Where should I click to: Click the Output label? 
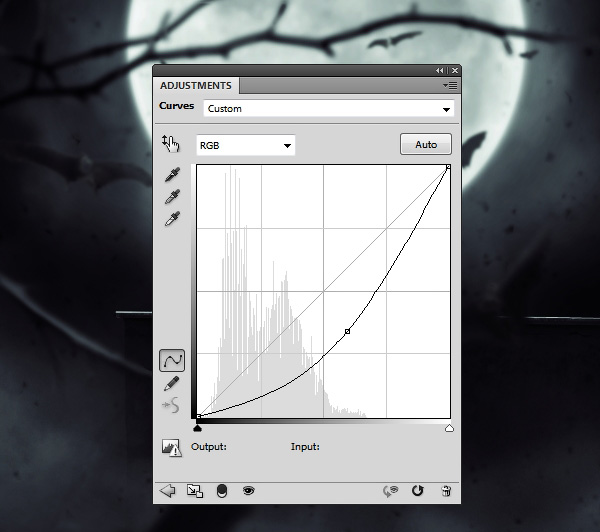tap(209, 447)
